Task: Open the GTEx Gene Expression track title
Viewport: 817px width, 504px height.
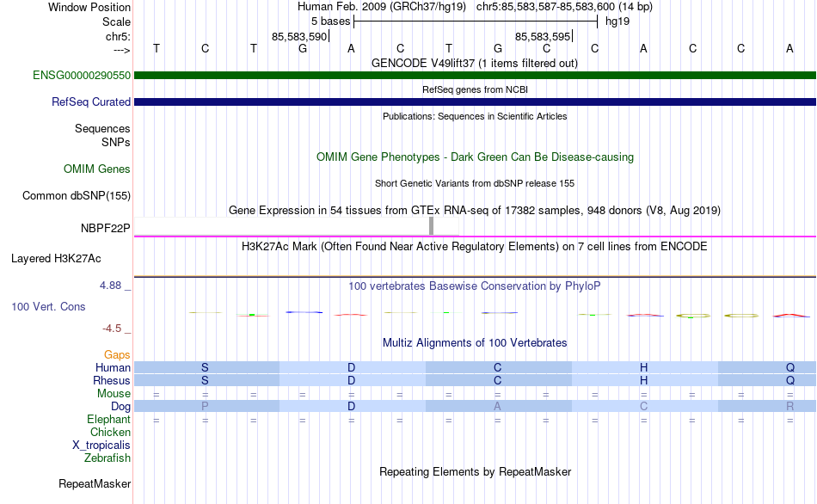Action: coord(475,210)
